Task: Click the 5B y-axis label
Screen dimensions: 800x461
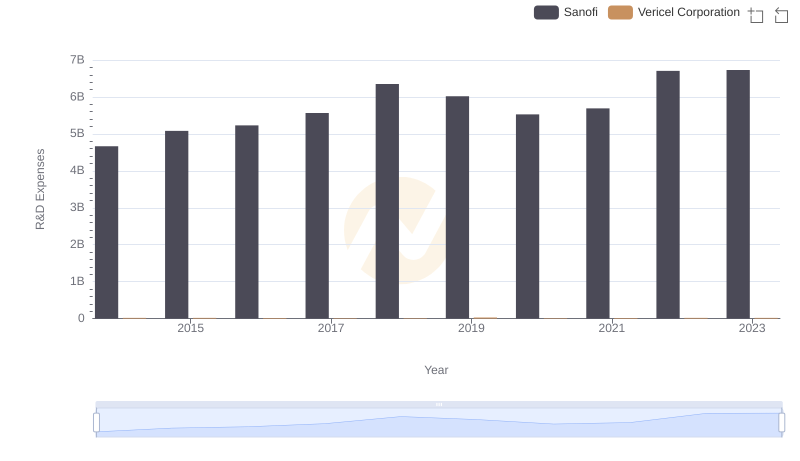Action: (x=77, y=134)
